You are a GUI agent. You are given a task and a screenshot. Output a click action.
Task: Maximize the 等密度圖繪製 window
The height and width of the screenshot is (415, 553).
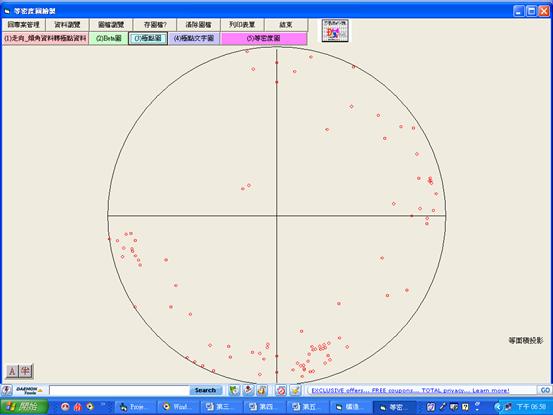[531, 11]
